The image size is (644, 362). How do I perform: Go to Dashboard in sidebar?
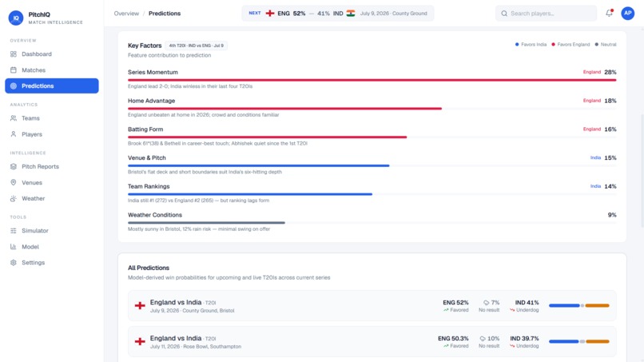click(x=52, y=54)
